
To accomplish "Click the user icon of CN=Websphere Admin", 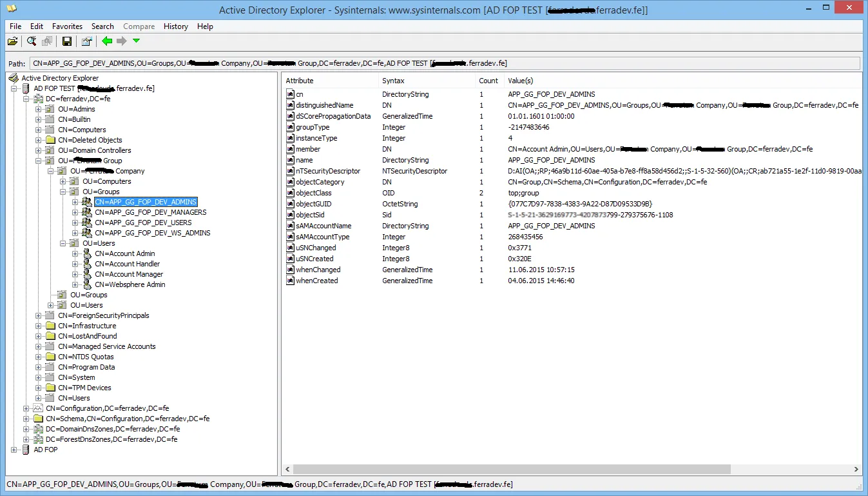I will coord(87,284).
